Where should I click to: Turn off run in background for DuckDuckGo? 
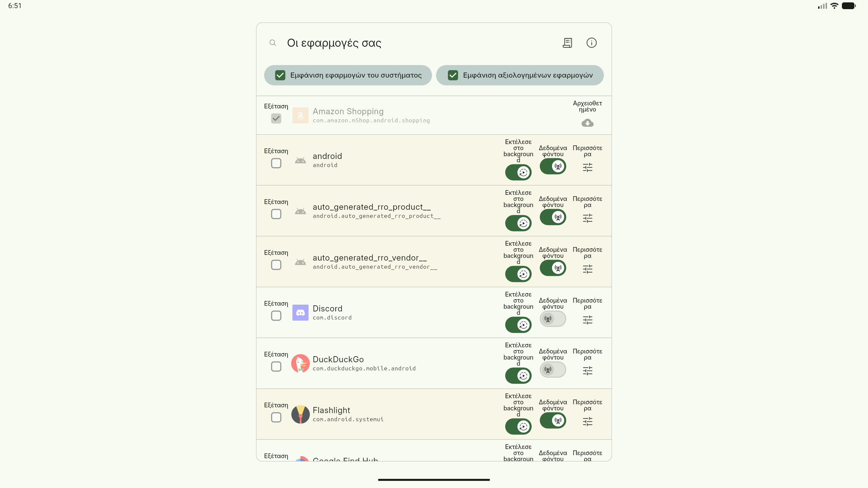coord(518,376)
